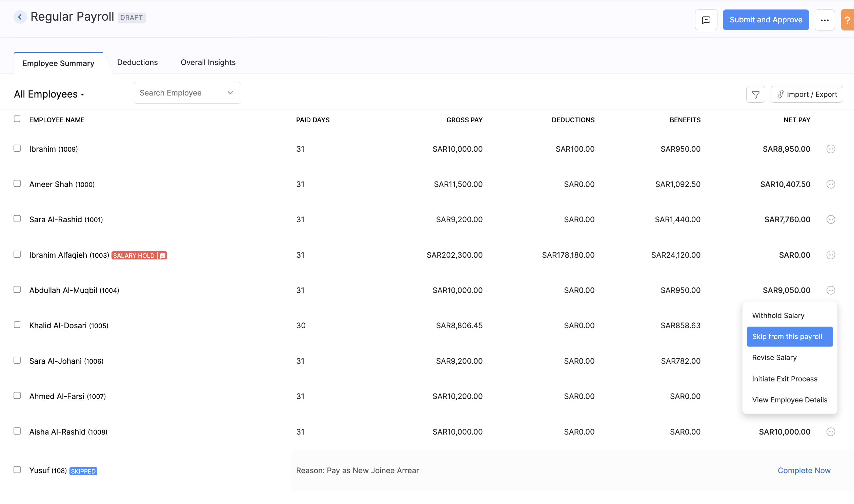Click the Submit and Approve button

tap(766, 20)
